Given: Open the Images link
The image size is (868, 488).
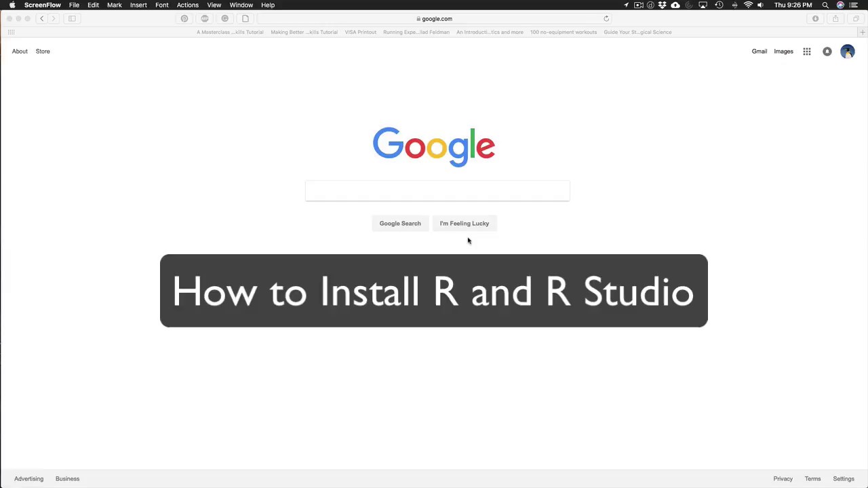Looking at the screenshot, I should coord(783,52).
